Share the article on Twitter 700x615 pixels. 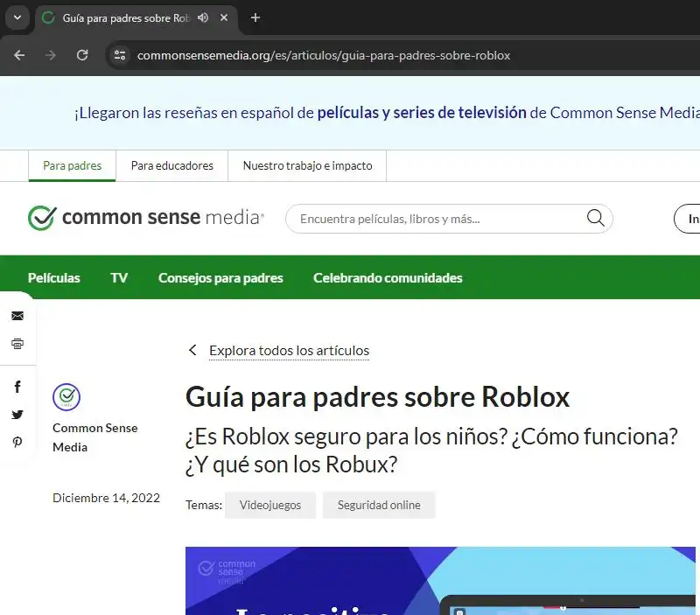(17, 415)
